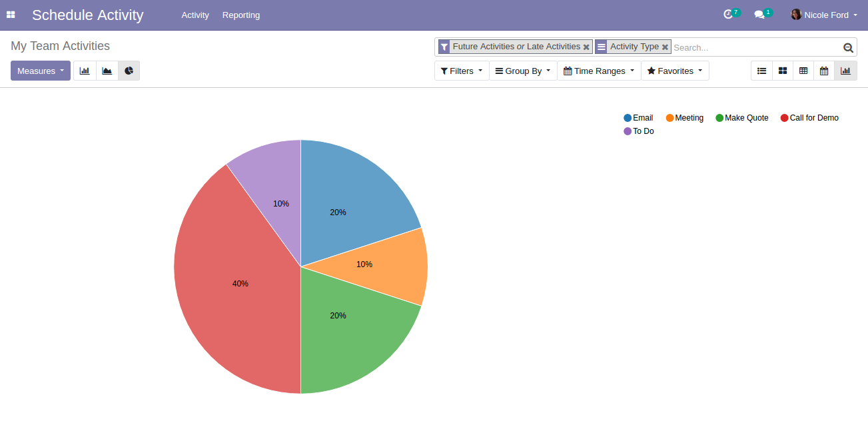Click the My Team Activities heading
Image resolution: width=868 pixels, height=439 pixels.
[60, 46]
